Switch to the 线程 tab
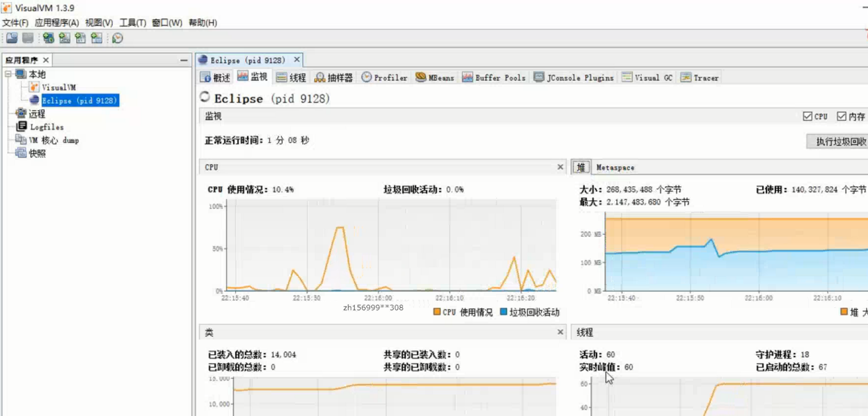Viewport: 868px width, 416px height. click(291, 77)
